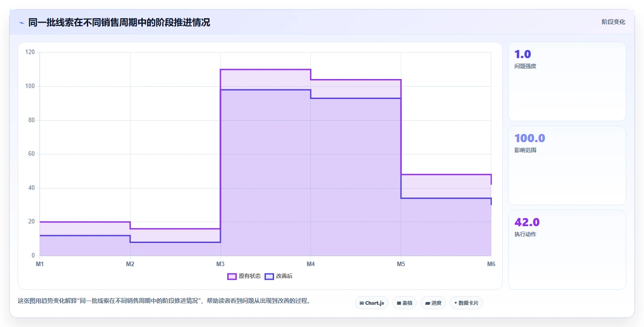The width and height of the screenshot is (644, 327).
Task: Click the 20 y-axis value
Action: pos(31,222)
